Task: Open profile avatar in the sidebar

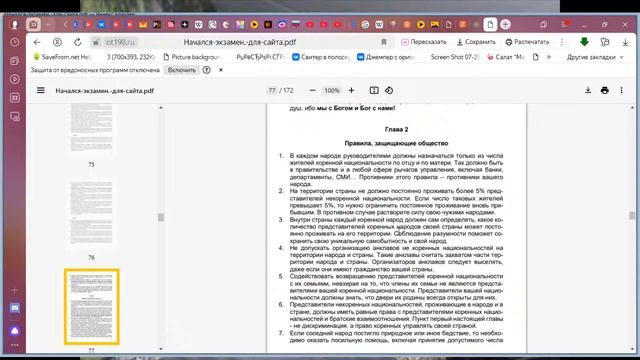Action: coord(15,24)
